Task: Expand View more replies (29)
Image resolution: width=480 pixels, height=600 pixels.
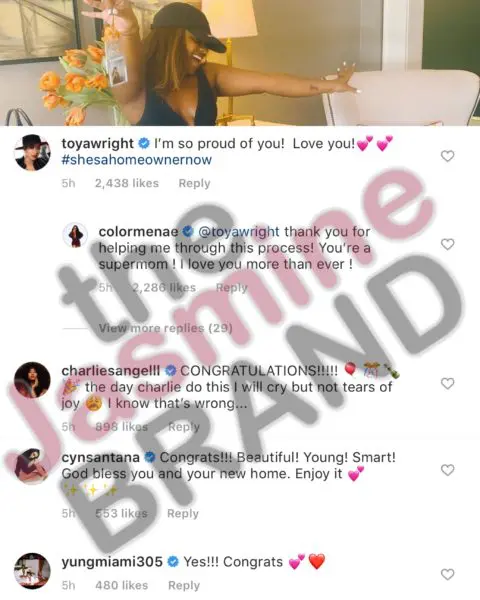Action: point(165,328)
